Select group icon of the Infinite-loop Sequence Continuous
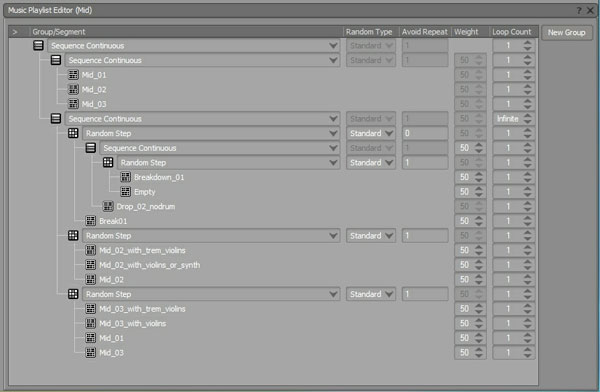Image resolution: width=600 pixels, height=392 pixels. click(56, 118)
